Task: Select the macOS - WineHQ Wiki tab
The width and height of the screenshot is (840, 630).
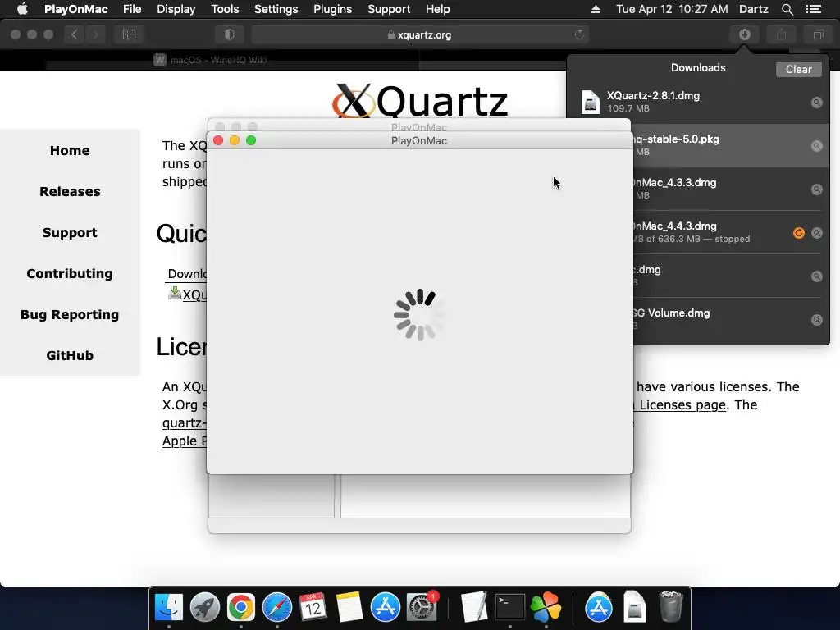Action: 211,60
